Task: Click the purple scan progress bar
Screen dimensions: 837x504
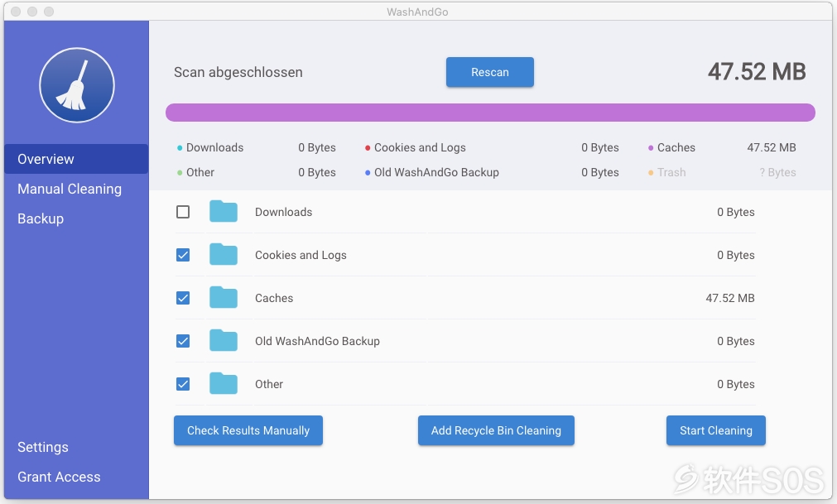Action: pos(490,113)
